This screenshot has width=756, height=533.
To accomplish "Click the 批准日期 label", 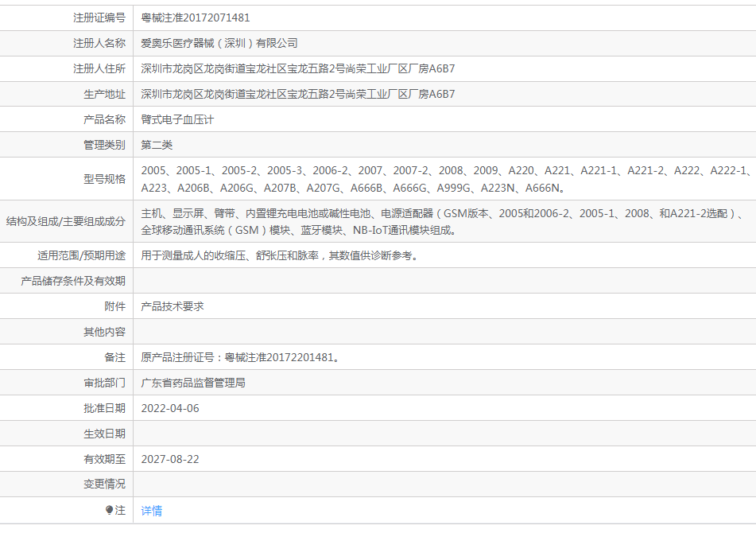I will click(x=105, y=409).
